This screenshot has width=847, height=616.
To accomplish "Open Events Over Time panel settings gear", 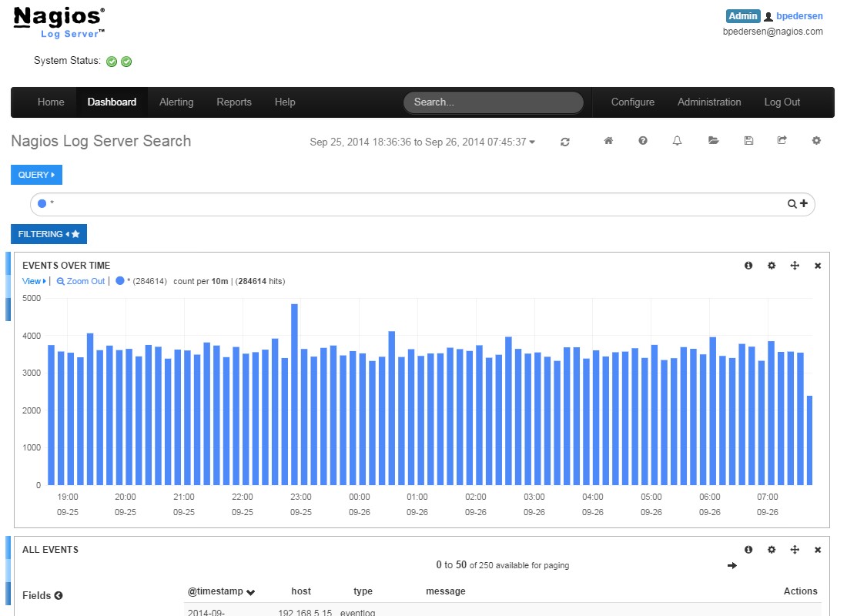I will [x=772, y=266].
